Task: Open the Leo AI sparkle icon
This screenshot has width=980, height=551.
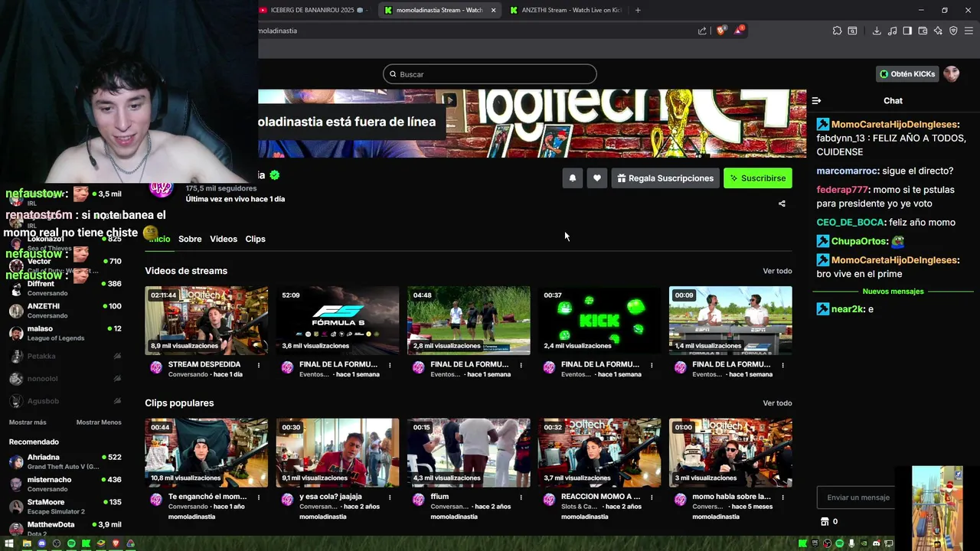Action: tap(938, 31)
